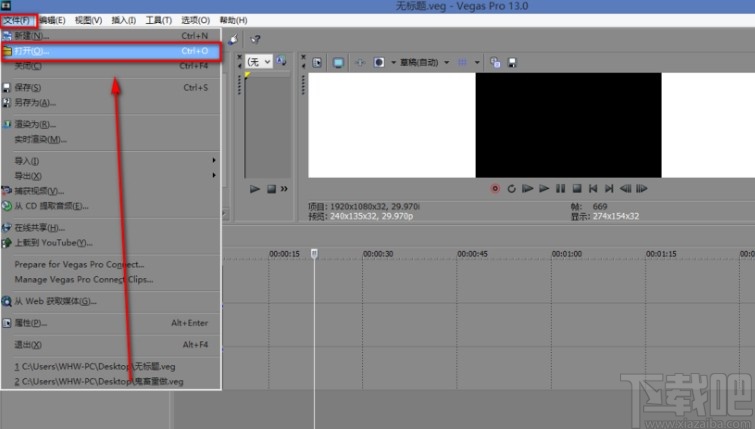Click the Video Output FX icon
Screen dimensions: 755x429
pos(360,63)
